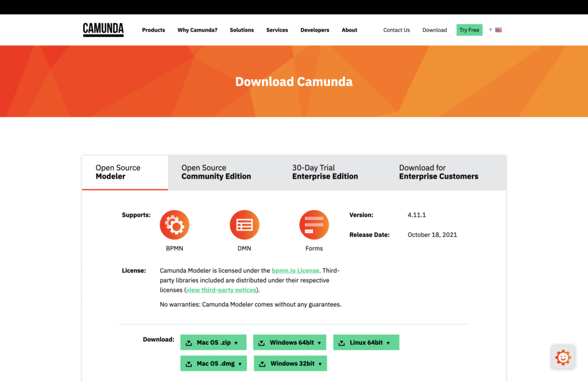This screenshot has height=382, width=588.
Task: Open the Why Camunda? menu
Action: pyautogui.click(x=198, y=30)
